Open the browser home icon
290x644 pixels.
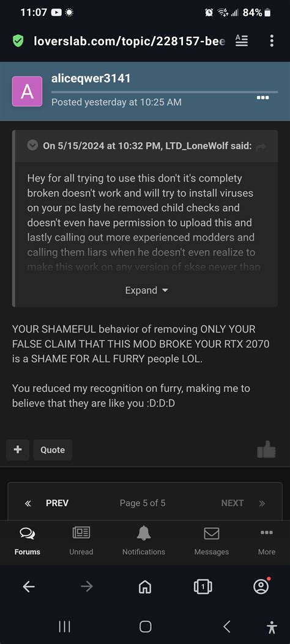[145, 587]
